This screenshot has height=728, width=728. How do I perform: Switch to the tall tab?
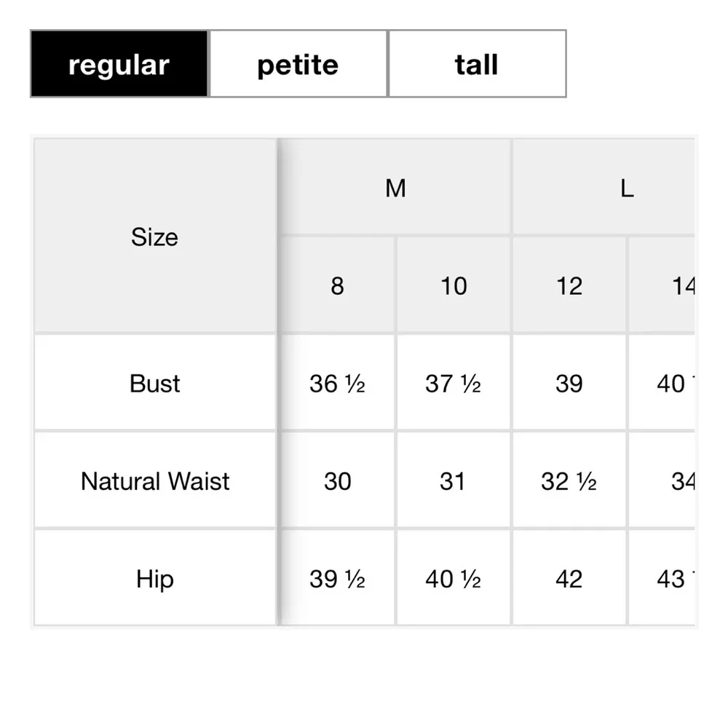(477, 64)
